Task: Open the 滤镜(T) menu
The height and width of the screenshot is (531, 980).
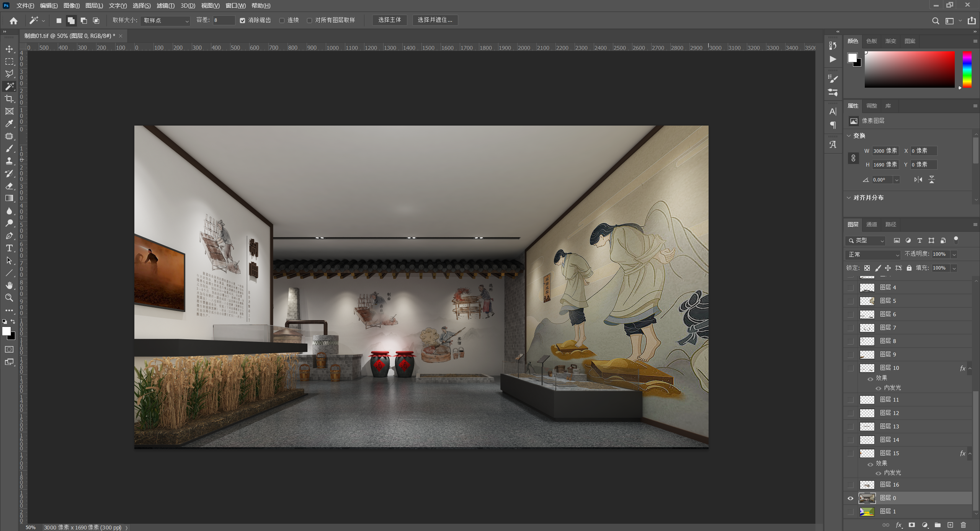Action: pos(165,5)
